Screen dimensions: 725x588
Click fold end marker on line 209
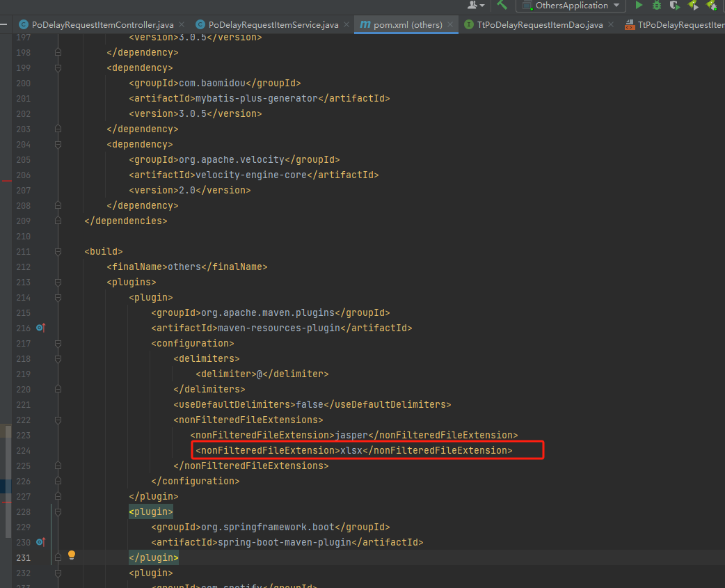[58, 221]
